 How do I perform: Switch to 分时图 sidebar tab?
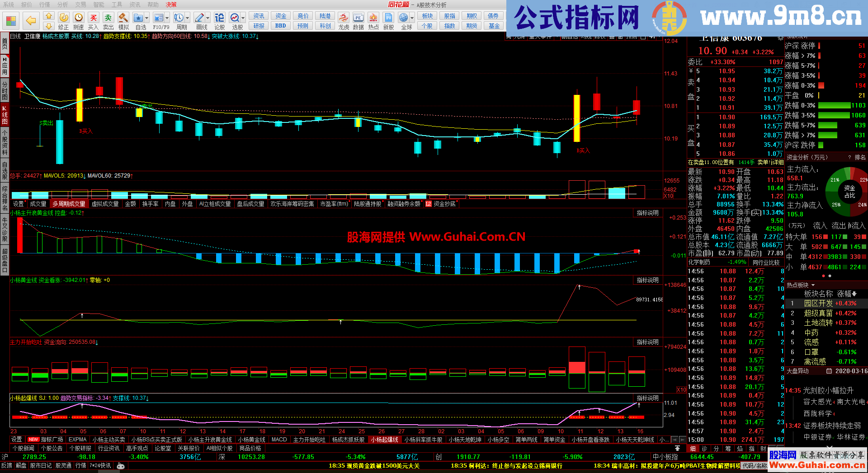(x=5, y=90)
